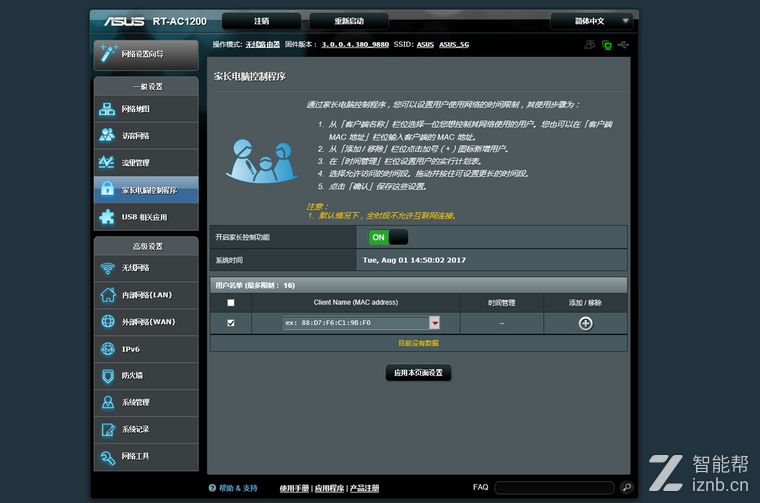Viewport: 760px width, 503px height.
Task: Open Guest Network (访客网络) icon
Action: 107,135
